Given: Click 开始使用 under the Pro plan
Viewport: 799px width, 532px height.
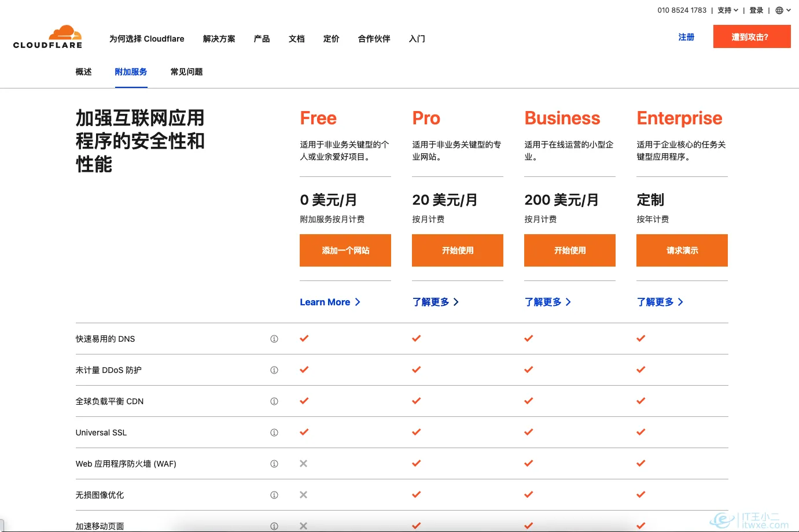Looking at the screenshot, I should (x=457, y=250).
